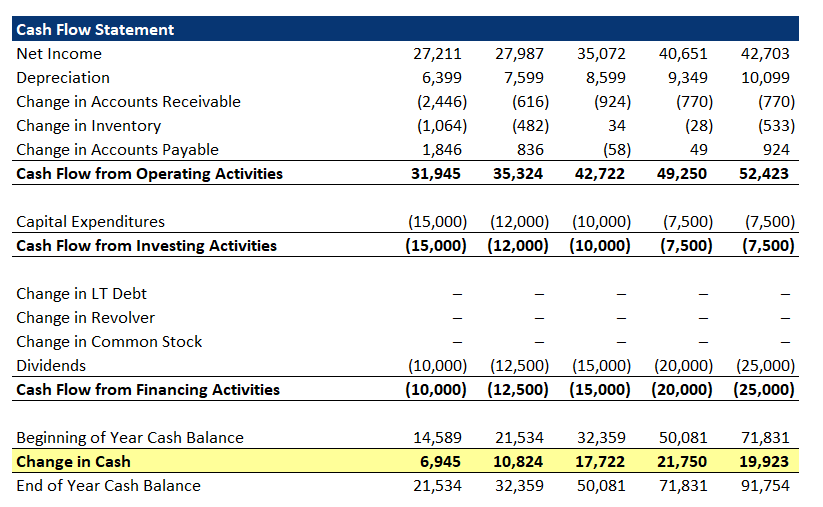
Task: Click Operating Activities total 31,945
Action: [436, 174]
